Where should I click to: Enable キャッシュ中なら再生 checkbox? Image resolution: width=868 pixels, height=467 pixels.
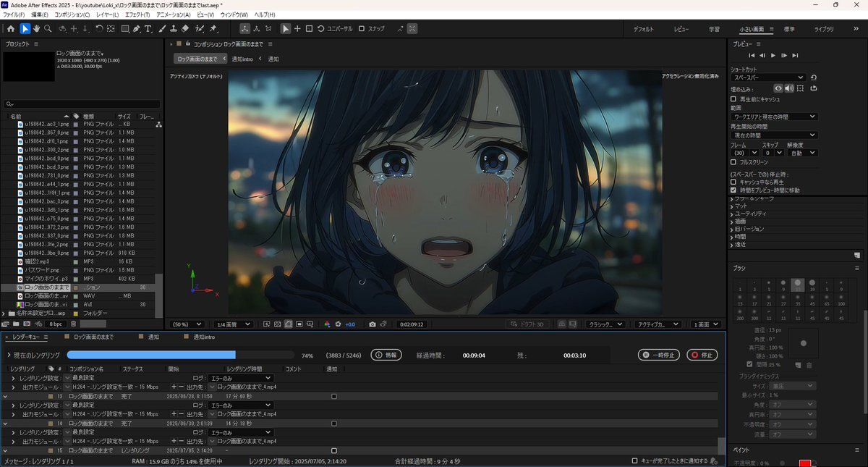coord(733,182)
